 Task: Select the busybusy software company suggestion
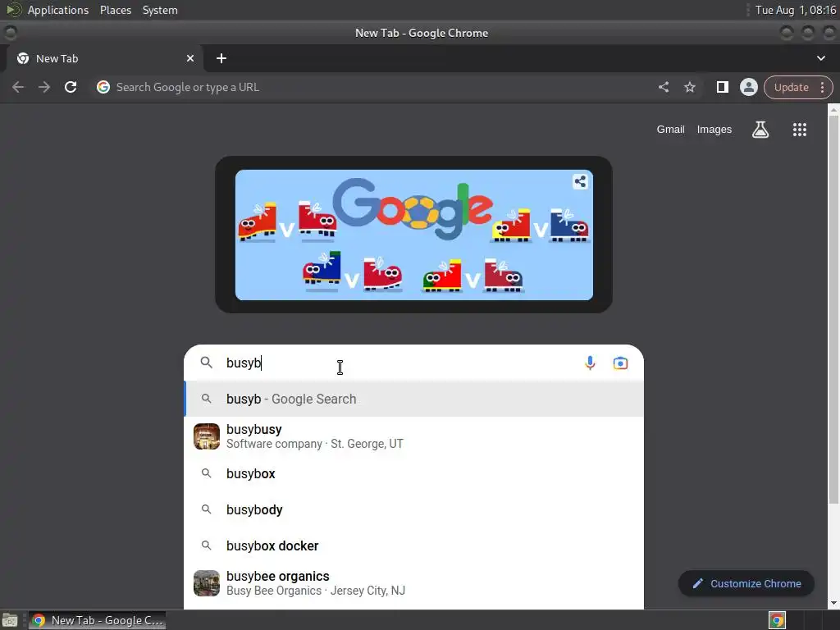pos(413,436)
